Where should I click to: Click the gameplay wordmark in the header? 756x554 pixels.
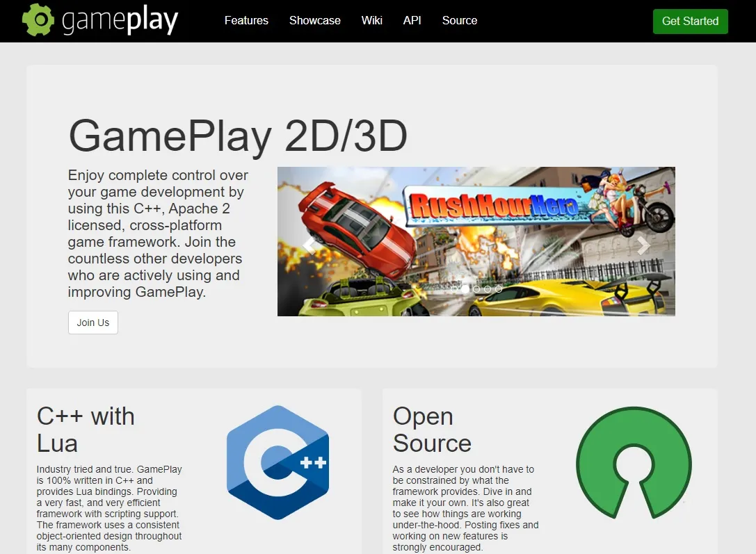[120, 21]
